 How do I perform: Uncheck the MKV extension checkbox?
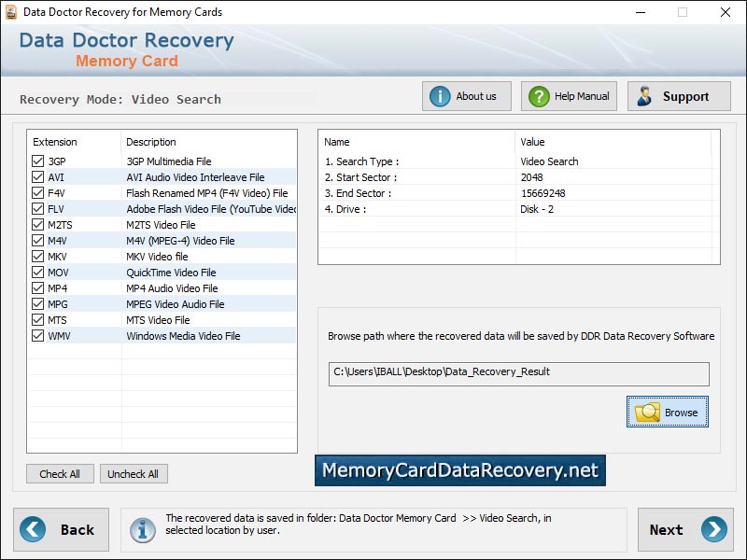tap(37, 256)
